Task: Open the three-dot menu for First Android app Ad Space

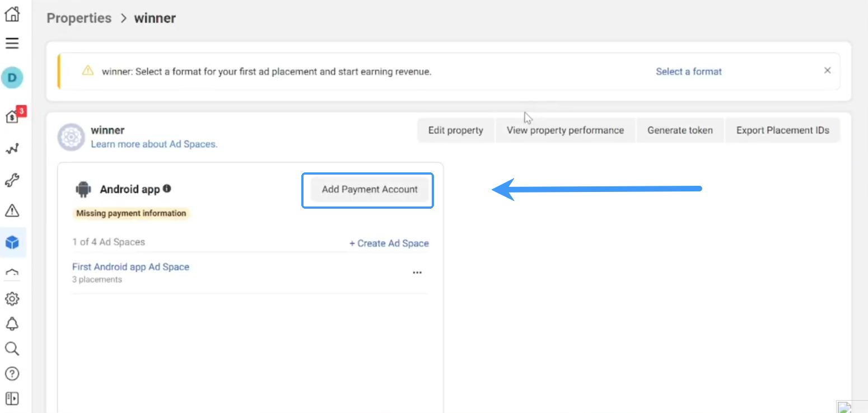Action: [x=417, y=273]
